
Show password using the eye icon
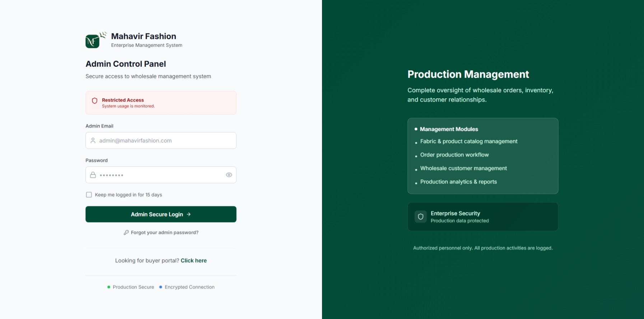229,175
